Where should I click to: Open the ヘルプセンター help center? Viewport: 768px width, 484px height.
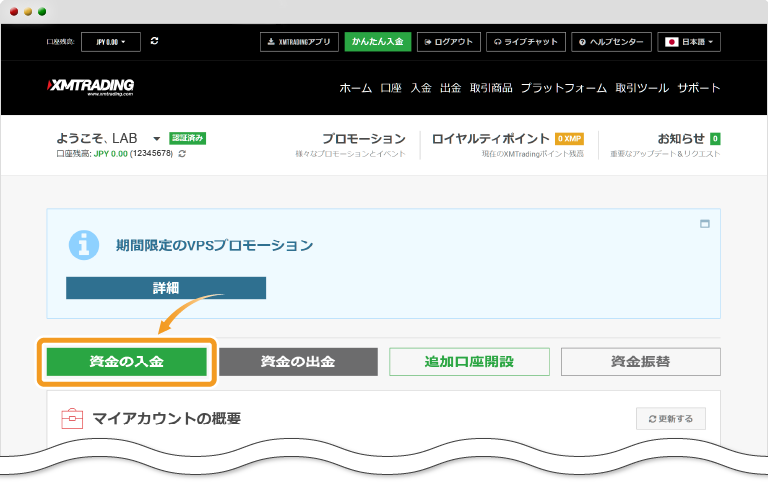point(611,42)
